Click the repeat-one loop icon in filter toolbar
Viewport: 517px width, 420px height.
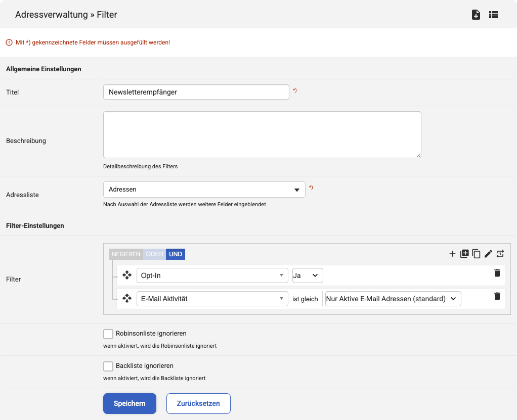[x=500, y=254]
